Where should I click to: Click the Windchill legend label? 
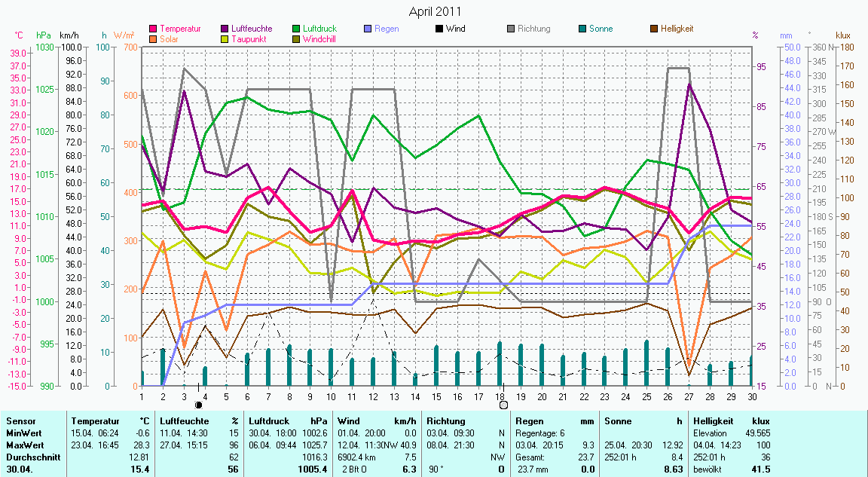(320, 39)
